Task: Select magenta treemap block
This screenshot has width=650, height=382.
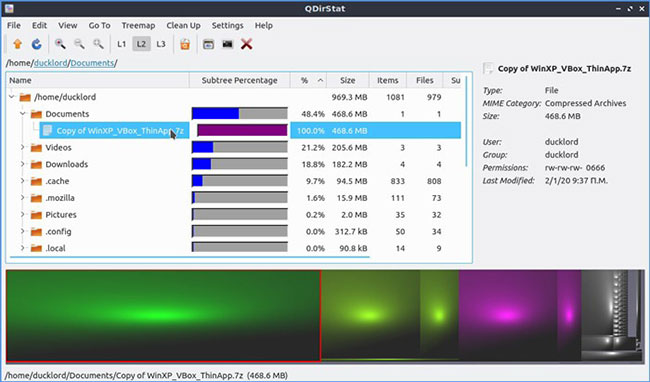Action: point(507,316)
